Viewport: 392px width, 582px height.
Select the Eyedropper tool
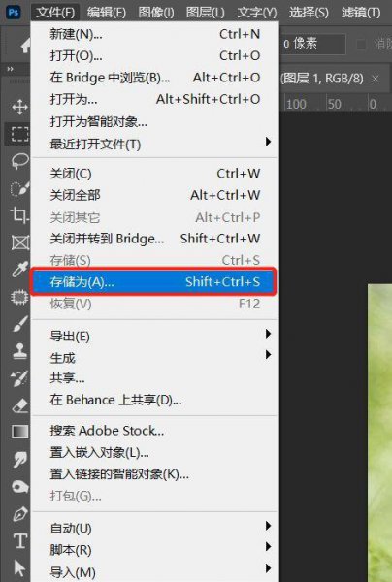pyautogui.click(x=19, y=270)
